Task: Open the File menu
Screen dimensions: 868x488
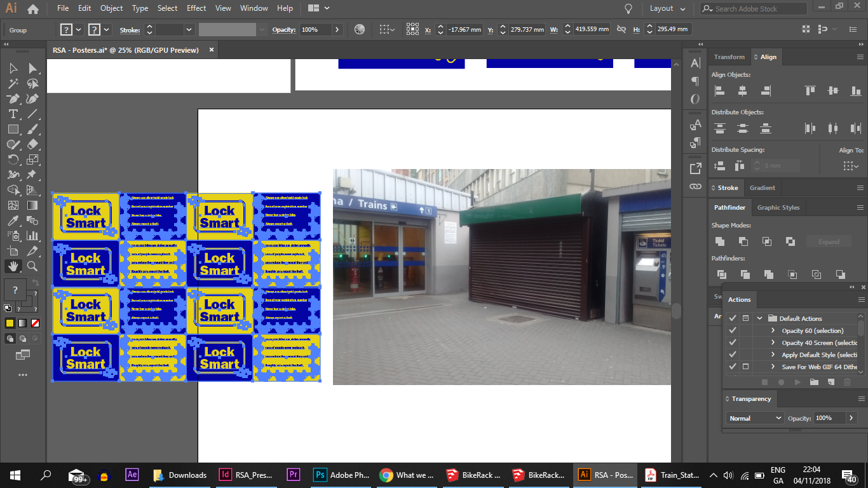Action: 63,8
